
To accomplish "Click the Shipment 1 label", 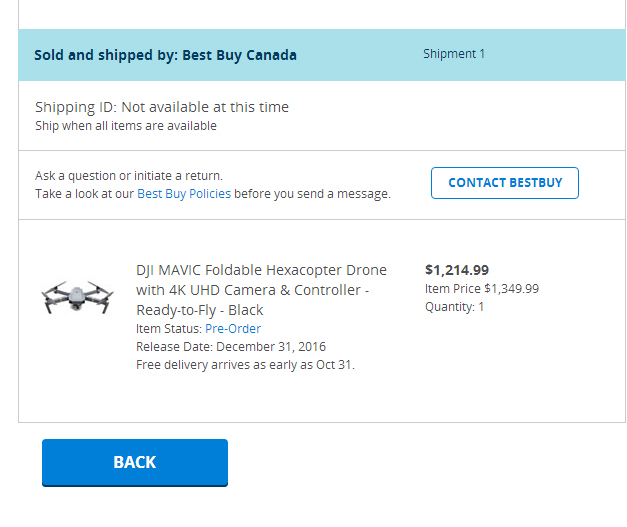I will 454,54.
